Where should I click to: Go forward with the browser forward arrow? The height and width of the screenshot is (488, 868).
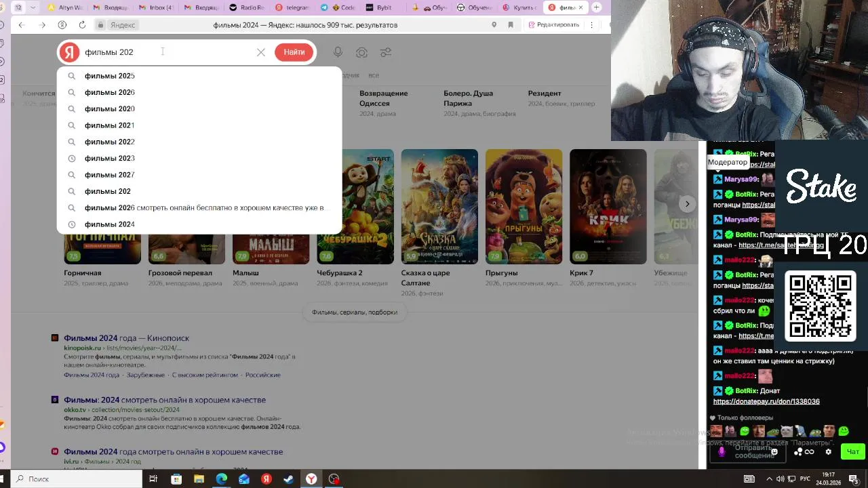click(42, 25)
